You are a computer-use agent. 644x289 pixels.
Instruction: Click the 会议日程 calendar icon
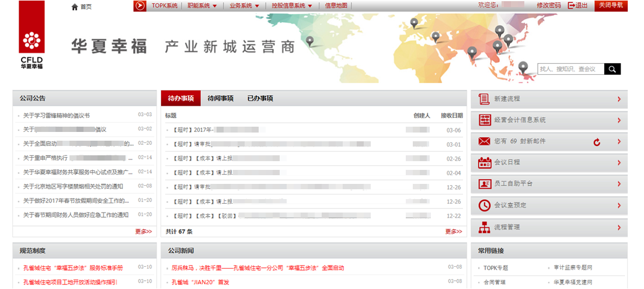tap(485, 162)
